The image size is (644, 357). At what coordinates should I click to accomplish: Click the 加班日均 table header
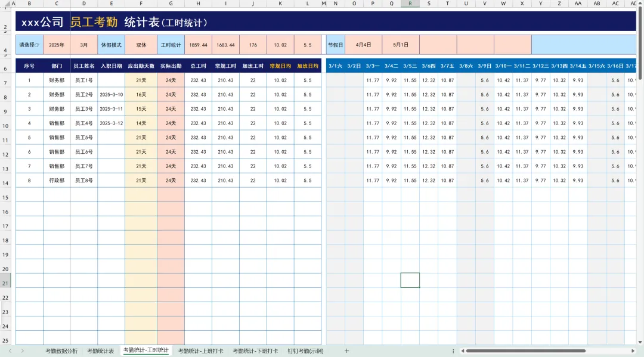coord(308,66)
